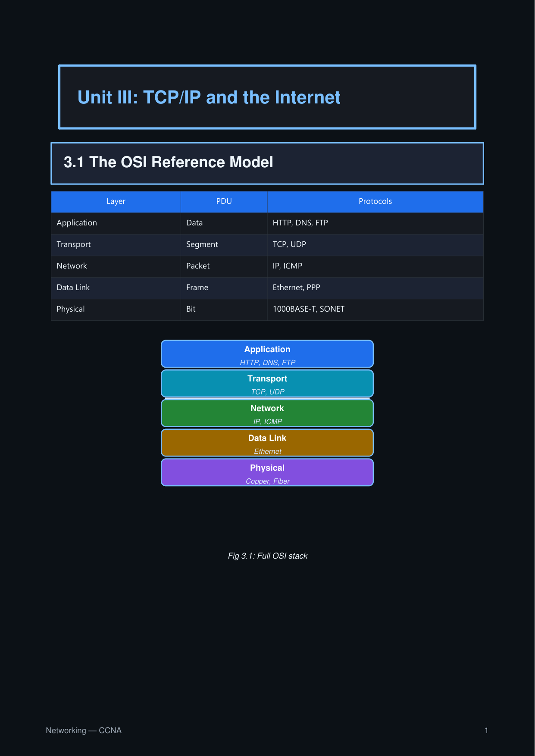Screen dimensions: 535x756
Task: Click the 'Layer' column header
Action: point(116,202)
